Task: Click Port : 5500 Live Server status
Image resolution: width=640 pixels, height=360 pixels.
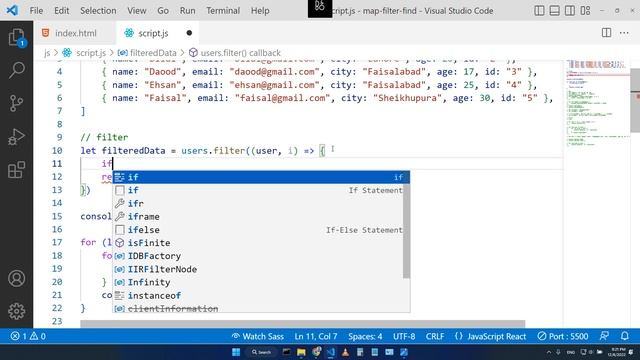Action: click(563, 336)
